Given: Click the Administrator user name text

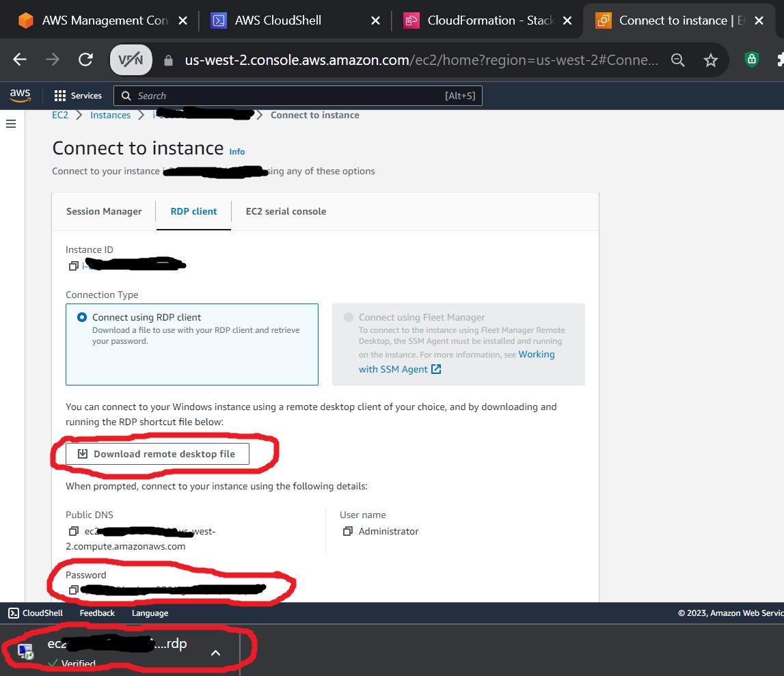Looking at the screenshot, I should point(388,531).
